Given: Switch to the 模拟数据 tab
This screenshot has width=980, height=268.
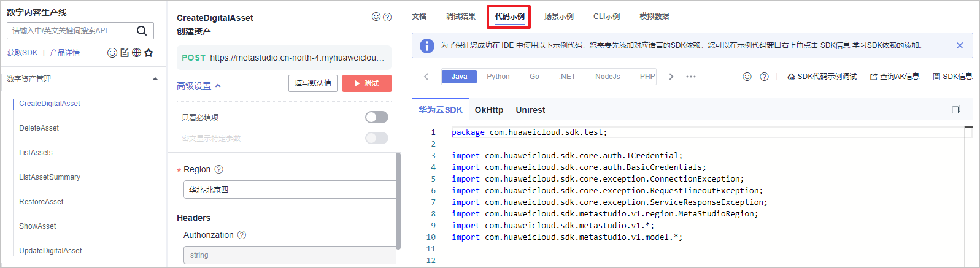Looking at the screenshot, I should point(654,17).
